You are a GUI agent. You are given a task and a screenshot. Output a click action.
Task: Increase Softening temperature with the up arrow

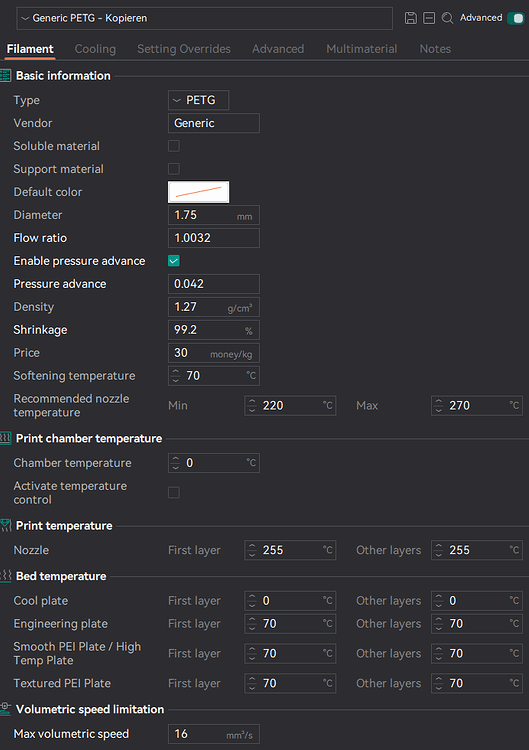[x=176, y=371]
